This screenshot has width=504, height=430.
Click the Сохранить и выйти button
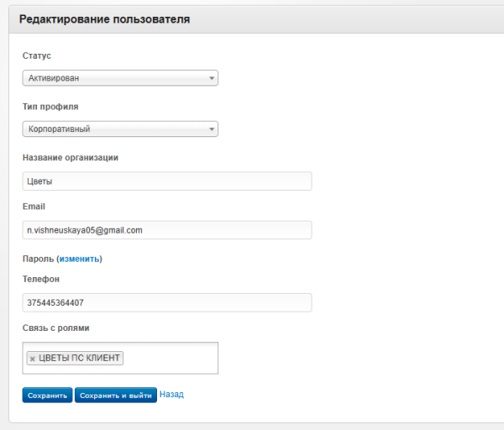click(116, 396)
